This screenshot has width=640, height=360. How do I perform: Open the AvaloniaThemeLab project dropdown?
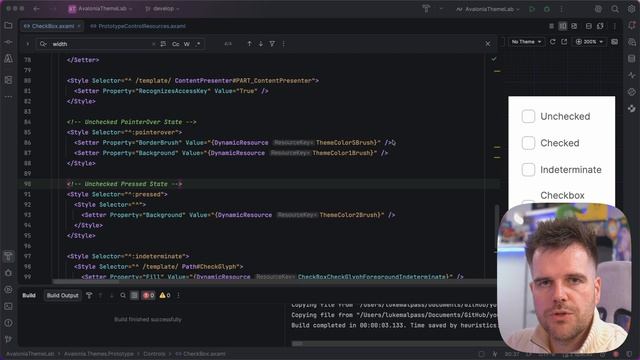100,9
